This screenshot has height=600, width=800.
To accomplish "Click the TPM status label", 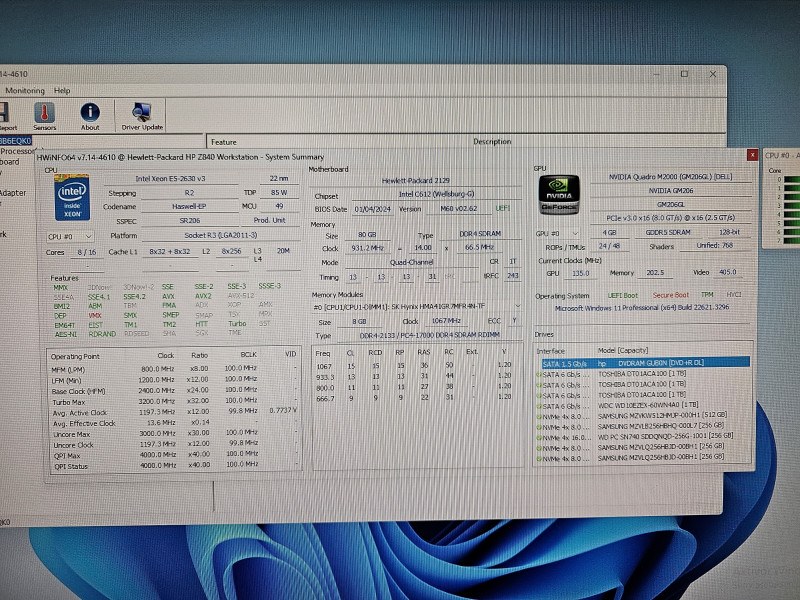I will (707, 295).
